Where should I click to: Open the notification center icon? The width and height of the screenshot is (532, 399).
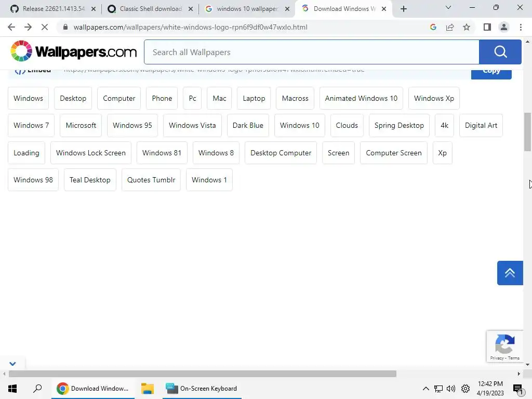pyautogui.click(x=518, y=389)
